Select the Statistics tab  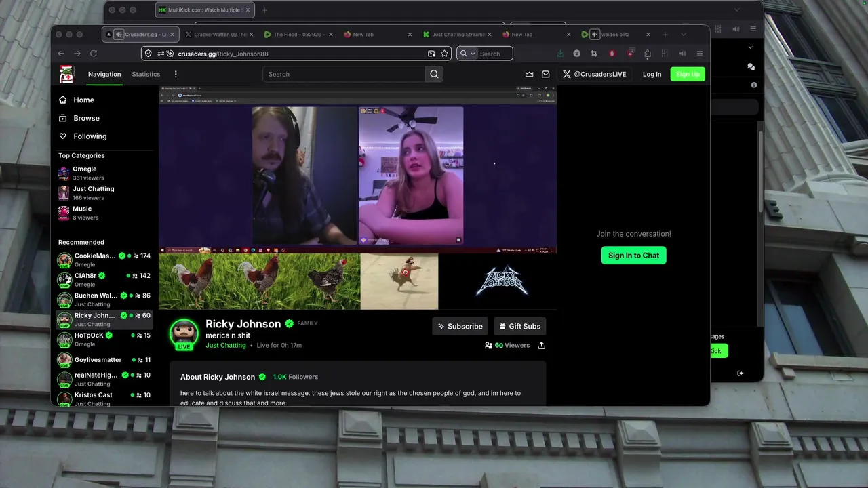click(x=146, y=74)
